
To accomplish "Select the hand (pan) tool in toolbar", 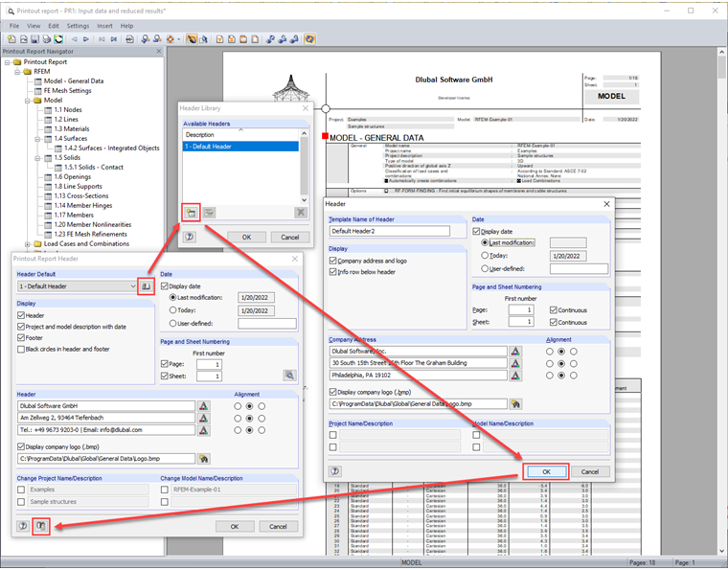I will coord(192,39).
